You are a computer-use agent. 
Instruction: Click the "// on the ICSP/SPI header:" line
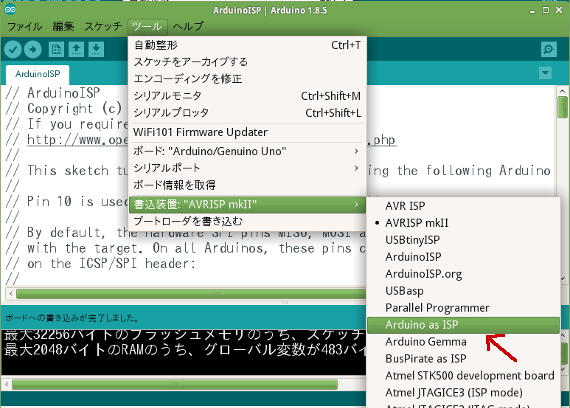coord(101,264)
